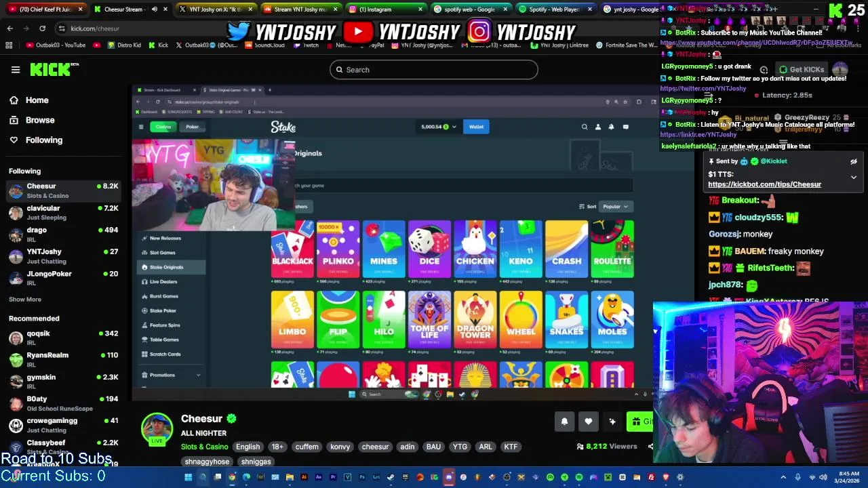Open the Following page in sidebar
The image size is (868, 488).
(x=43, y=140)
